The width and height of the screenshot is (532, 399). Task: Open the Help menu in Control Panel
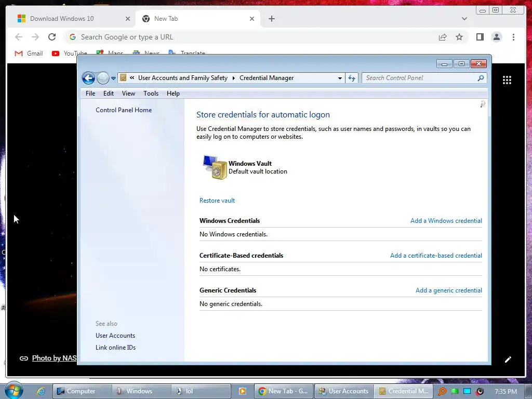173,94
